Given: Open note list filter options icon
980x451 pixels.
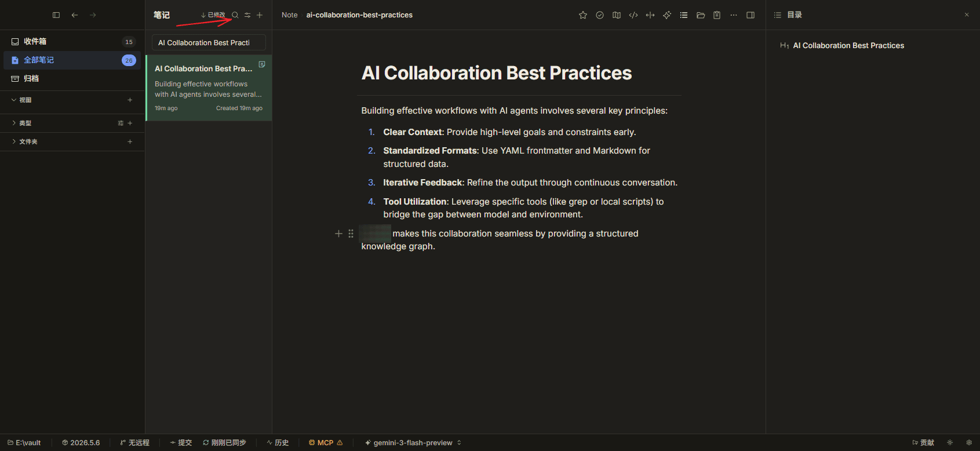Looking at the screenshot, I should pos(247,15).
